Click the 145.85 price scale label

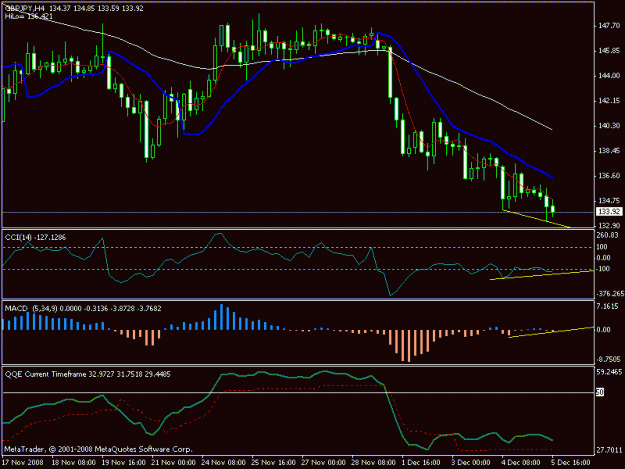point(609,51)
